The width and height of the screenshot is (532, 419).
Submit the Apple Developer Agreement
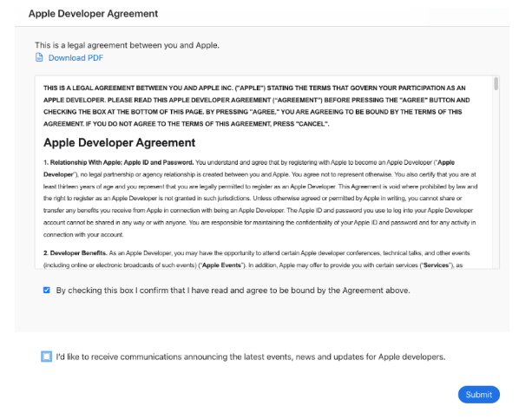click(479, 395)
